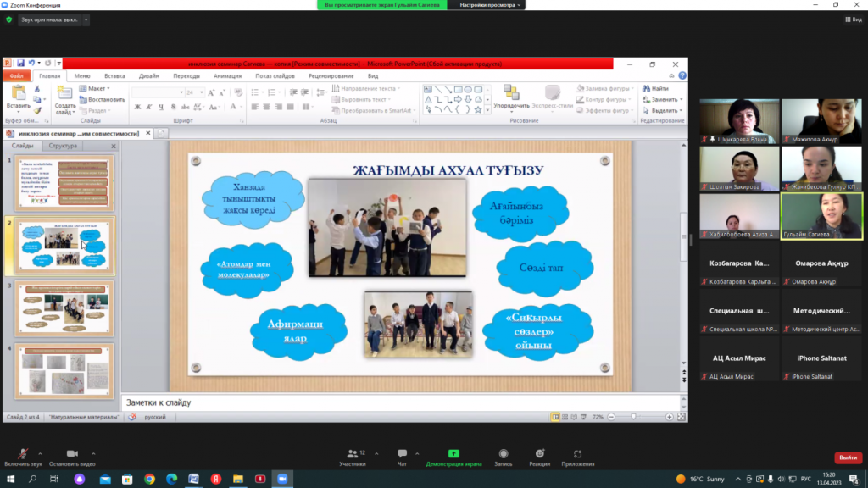
Task: Click the Fit slide to window icon
Action: click(x=682, y=417)
